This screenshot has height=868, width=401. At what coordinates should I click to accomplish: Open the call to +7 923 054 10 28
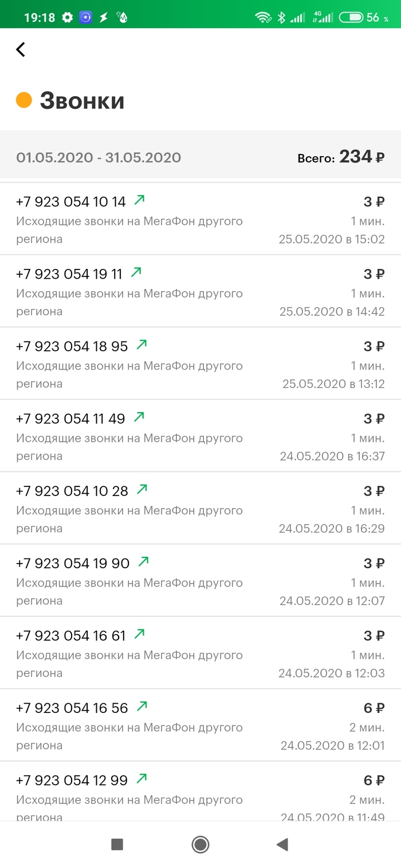[x=200, y=509]
